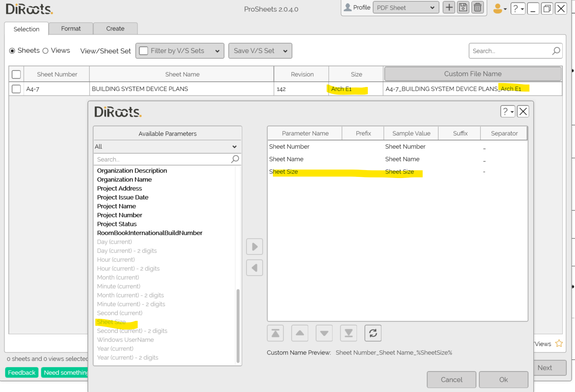Move selected parameter to bottom
Viewport: 575px width, 392px height.
click(349, 333)
